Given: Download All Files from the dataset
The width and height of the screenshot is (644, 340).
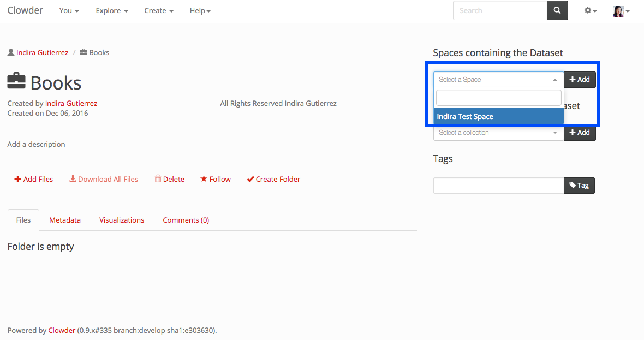Looking at the screenshot, I should [x=104, y=179].
